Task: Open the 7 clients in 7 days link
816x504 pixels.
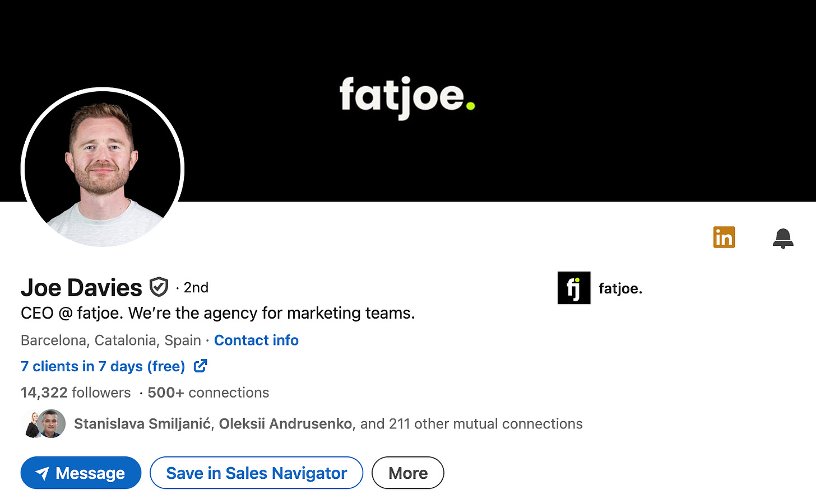Action: 102,366
